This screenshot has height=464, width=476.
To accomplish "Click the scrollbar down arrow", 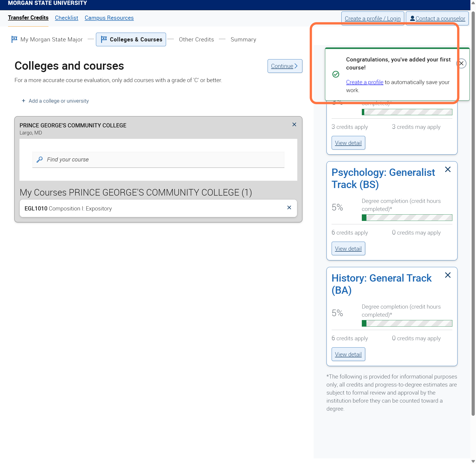I will pyautogui.click(x=473, y=461).
